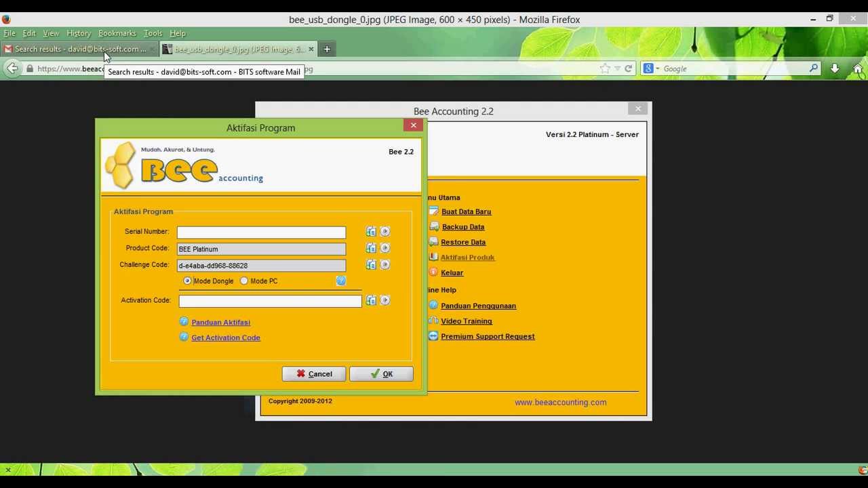Screen dimensions: 868x488
Task: Visit the www.beeaccounting.com link
Action: tap(560, 403)
